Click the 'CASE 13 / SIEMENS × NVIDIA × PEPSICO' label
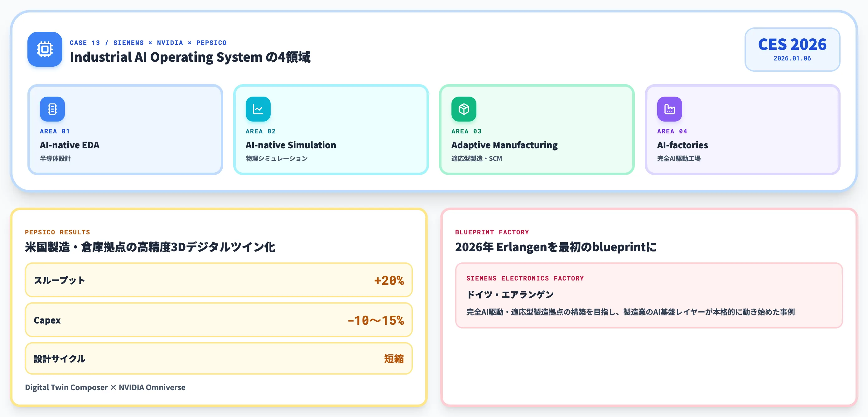 [x=148, y=43]
